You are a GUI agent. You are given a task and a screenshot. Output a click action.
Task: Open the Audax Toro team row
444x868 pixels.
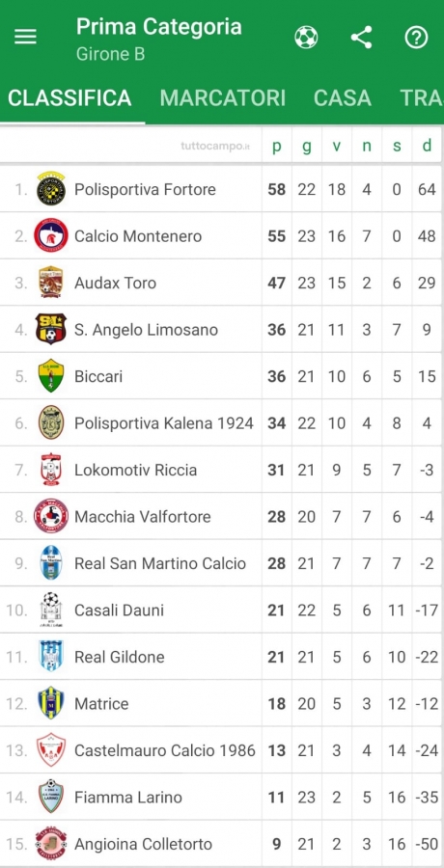pos(222,283)
